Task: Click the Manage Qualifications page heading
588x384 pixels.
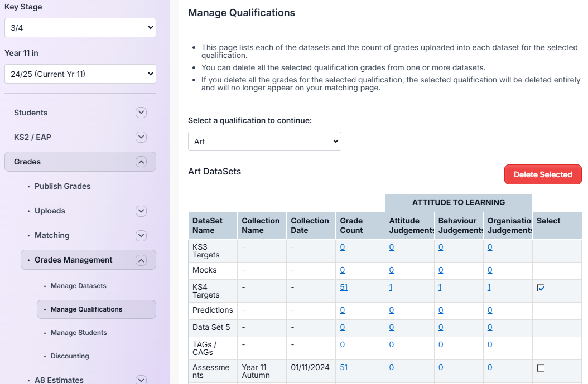Action: pos(242,13)
